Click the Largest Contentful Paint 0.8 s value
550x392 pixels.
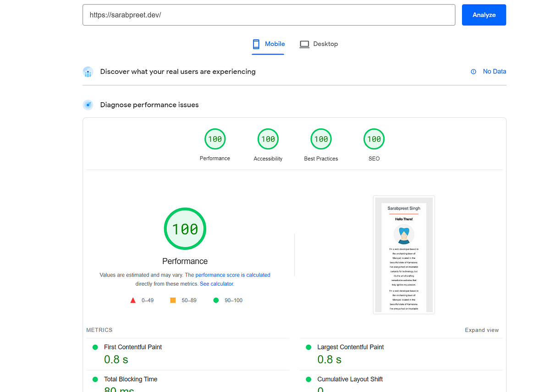tap(329, 359)
